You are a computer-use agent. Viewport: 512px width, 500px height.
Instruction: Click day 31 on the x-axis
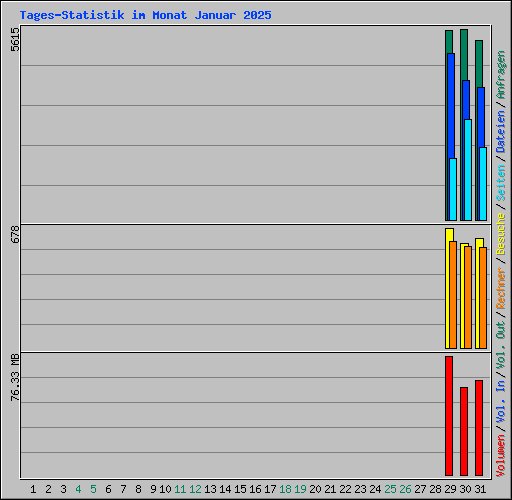[x=480, y=489]
